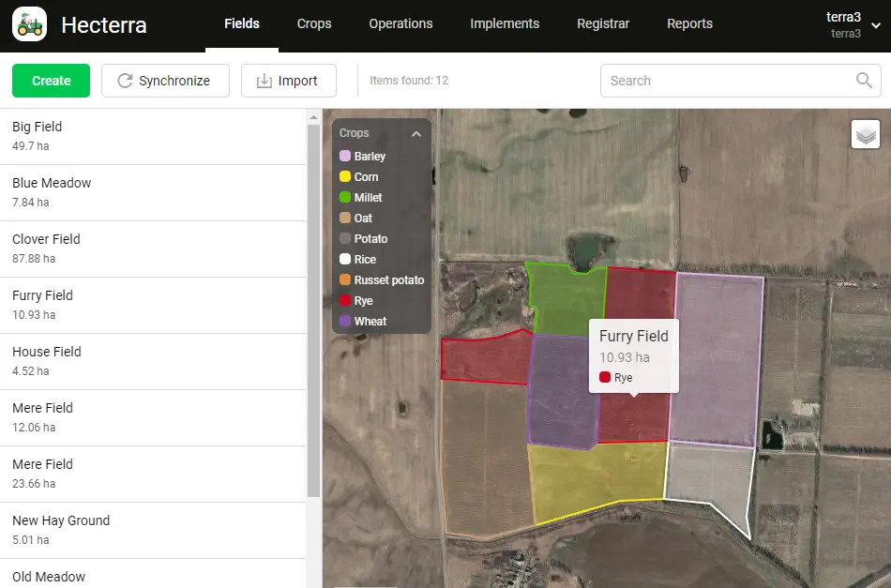This screenshot has height=588, width=891.
Task: Click the Import button
Action: [289, 81]
